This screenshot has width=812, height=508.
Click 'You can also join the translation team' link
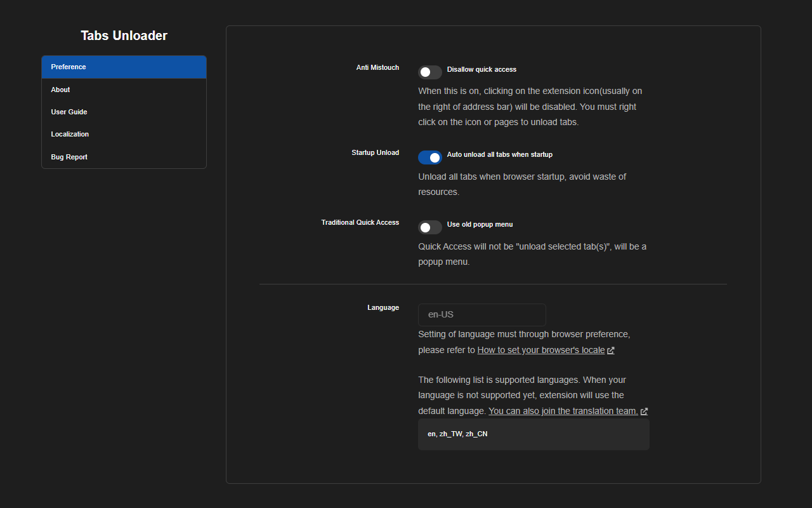[x=563, y=411]
